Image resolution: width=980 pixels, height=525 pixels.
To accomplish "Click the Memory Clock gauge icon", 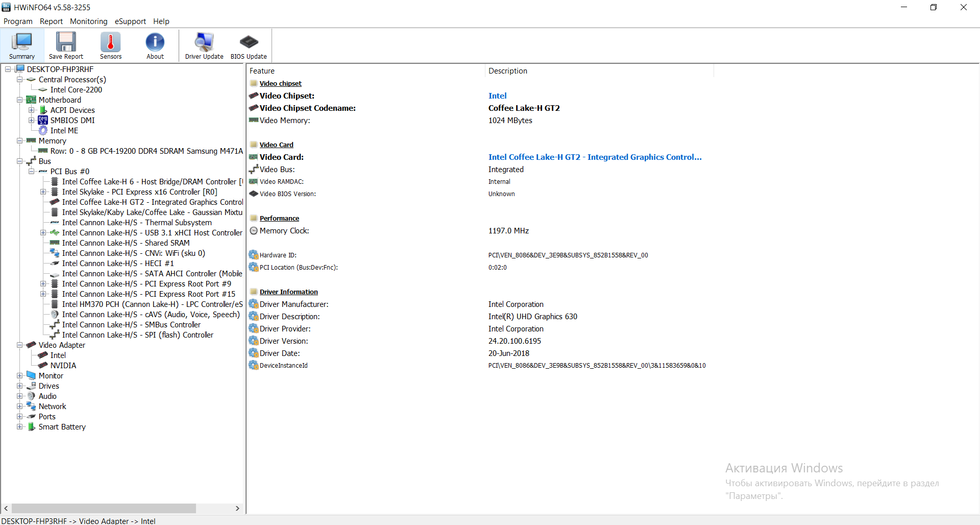I will pyautogui.click(x=254, y=230).
